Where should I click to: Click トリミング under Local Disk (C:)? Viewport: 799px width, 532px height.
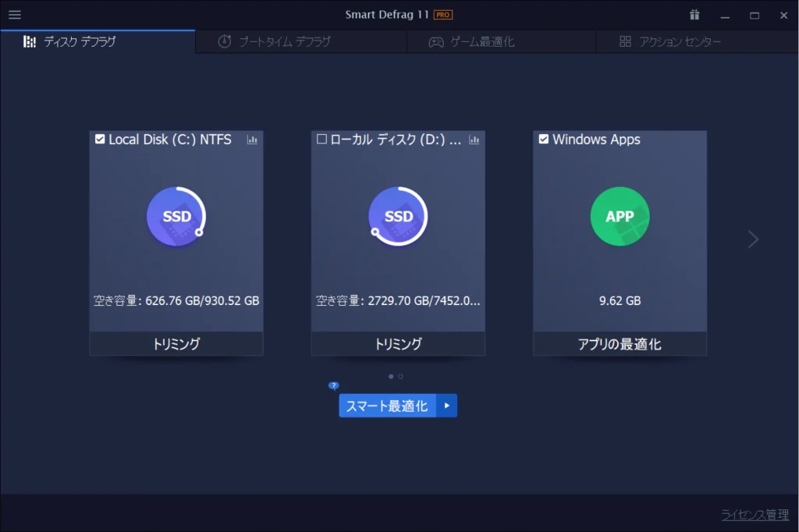[176, 344]
